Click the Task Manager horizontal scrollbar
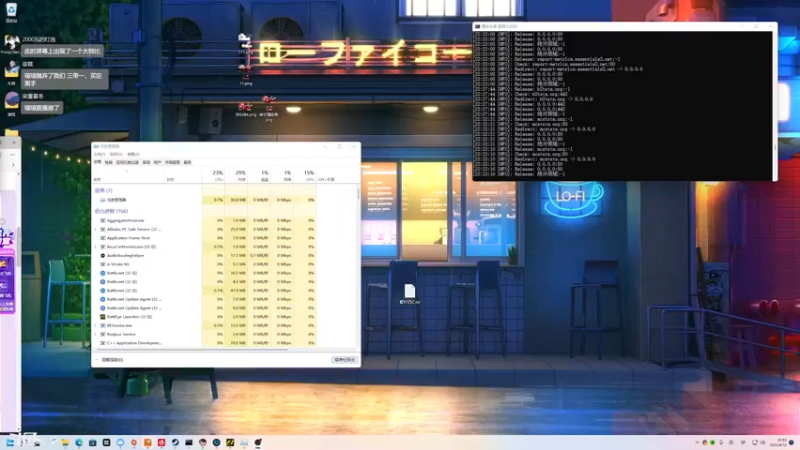This screenshot has width=800, height=450. [192, 350]
